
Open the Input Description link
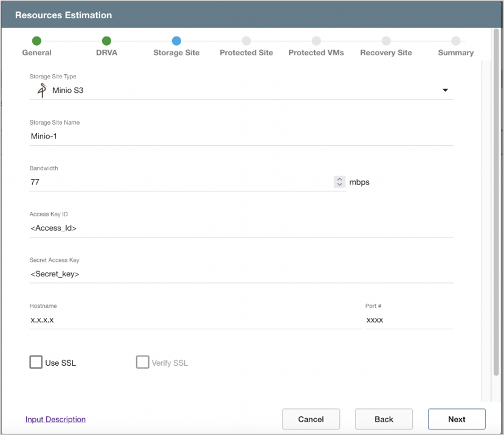tap(55, 419)
